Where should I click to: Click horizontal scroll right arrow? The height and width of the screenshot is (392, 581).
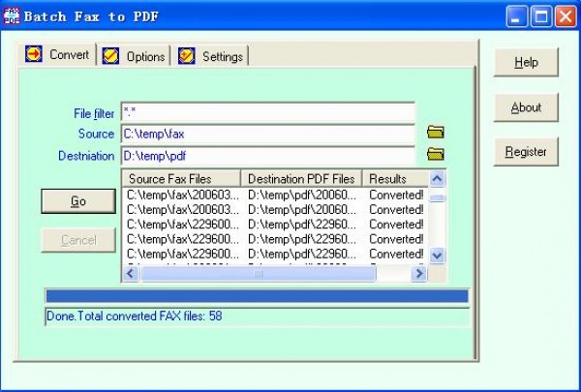(x=419, y=274)
